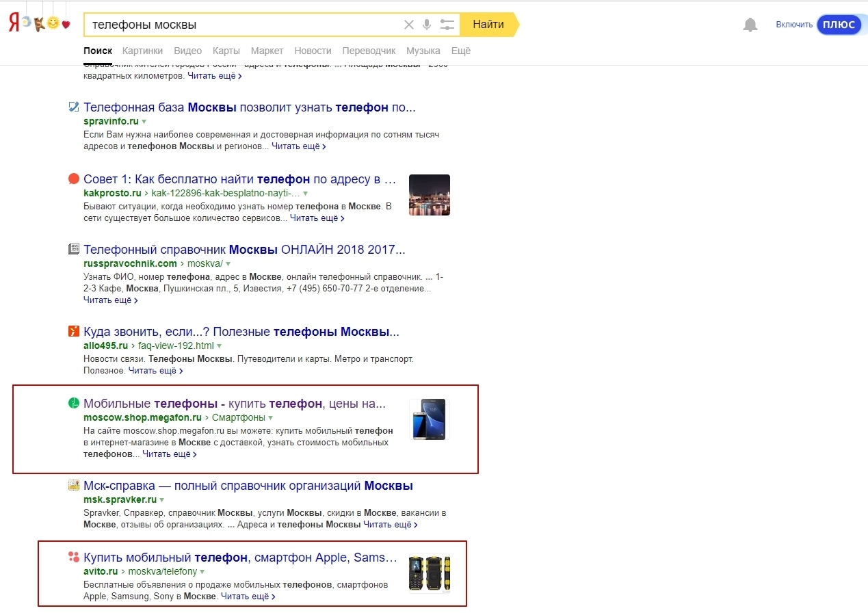Image resolution: width=868 pixels, height=615 pixels.
Task: Open result Телефонная база Москвы
Action: [250, 107]
